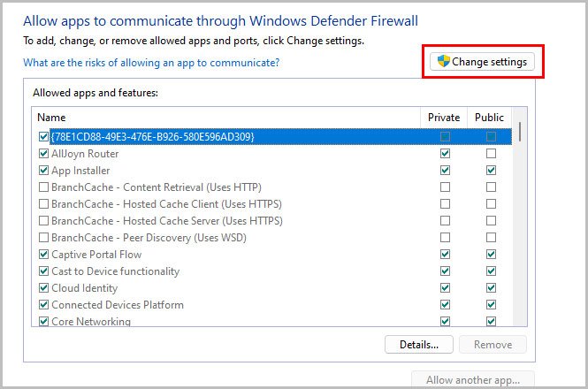Screen dimensions: 588x389
Task: Uncheck Connected Devices Platform name checkbox
Action: pyautogui.click(x=43, y=305)
